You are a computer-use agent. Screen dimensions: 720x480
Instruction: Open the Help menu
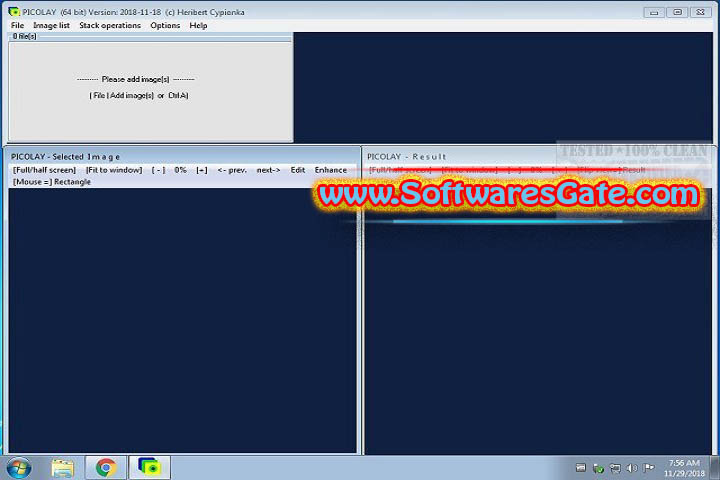point(198,25)
